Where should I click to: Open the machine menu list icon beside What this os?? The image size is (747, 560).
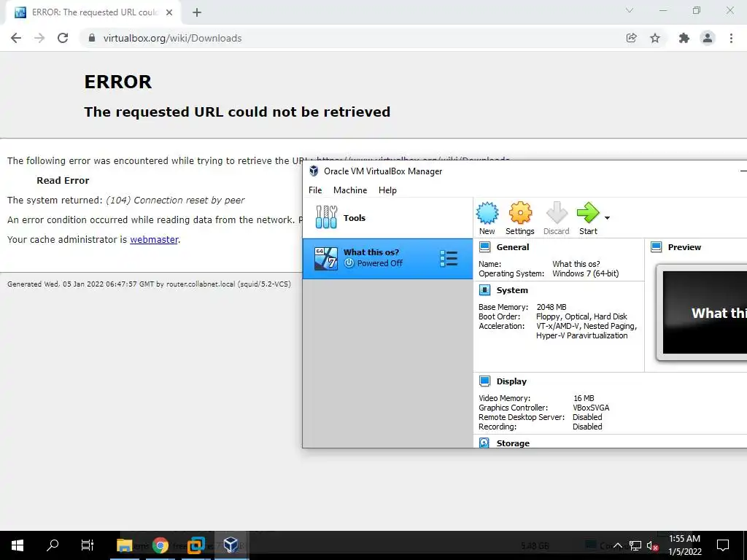(449, 259)
